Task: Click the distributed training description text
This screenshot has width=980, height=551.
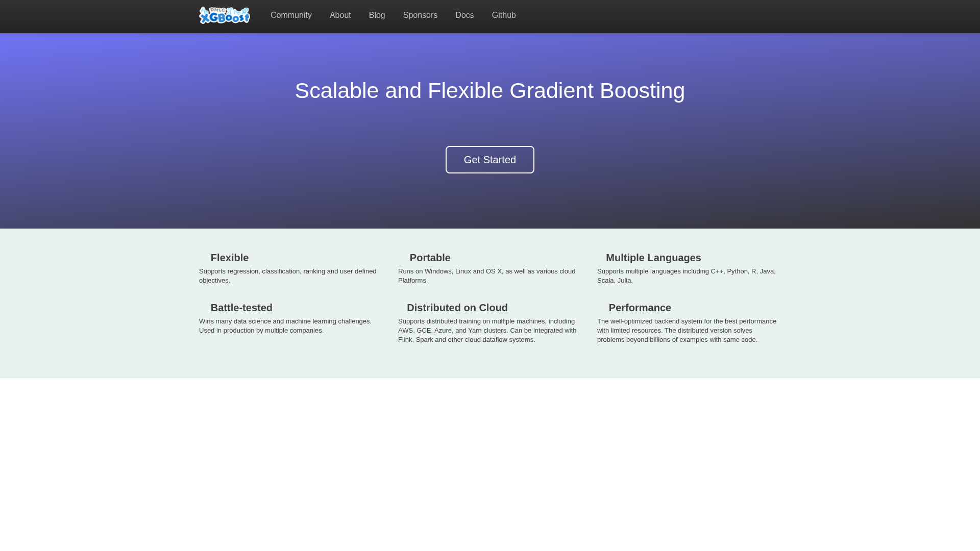Action: click(x=487, y=330)
